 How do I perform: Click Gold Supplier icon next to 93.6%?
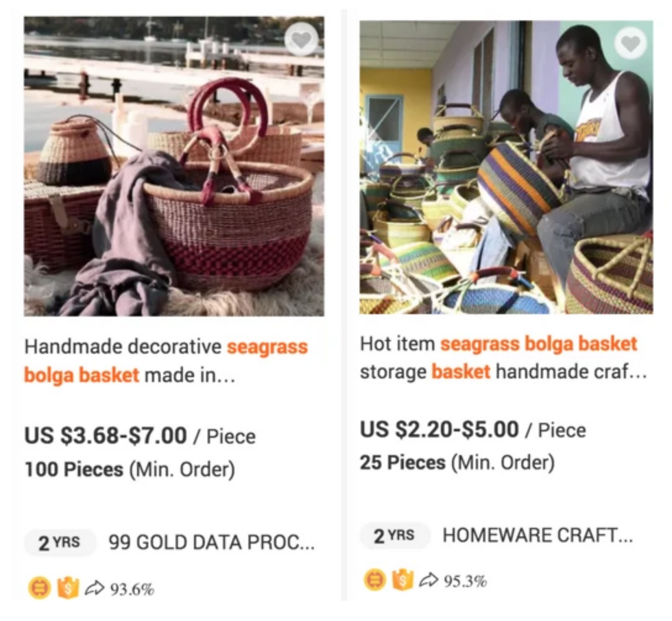click(39, 588)
